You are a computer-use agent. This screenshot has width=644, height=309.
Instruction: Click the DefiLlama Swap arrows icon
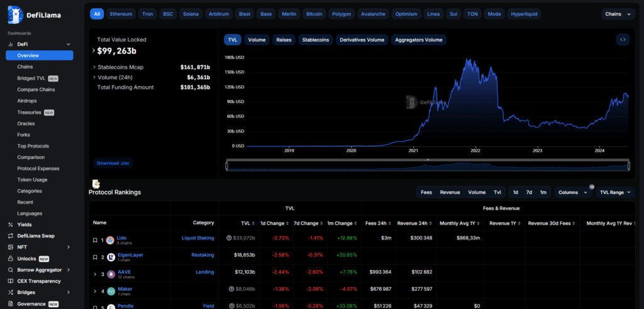(10, 236)
